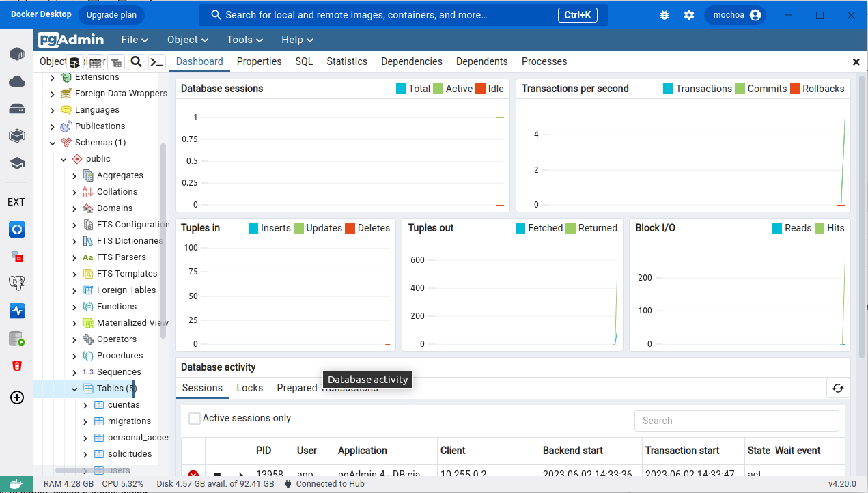Click the View Data grid icon
This screenshot has height=493, width=868.
click(x=96, y=62)
